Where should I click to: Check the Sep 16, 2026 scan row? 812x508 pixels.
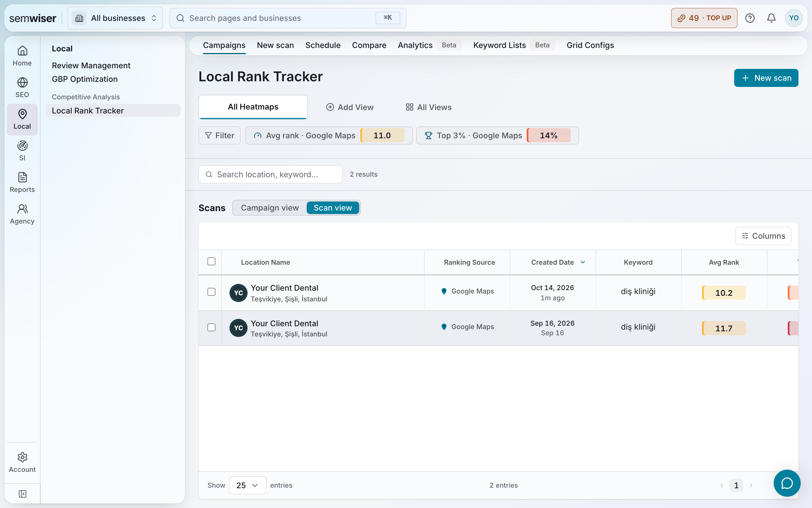coord(211,327)
